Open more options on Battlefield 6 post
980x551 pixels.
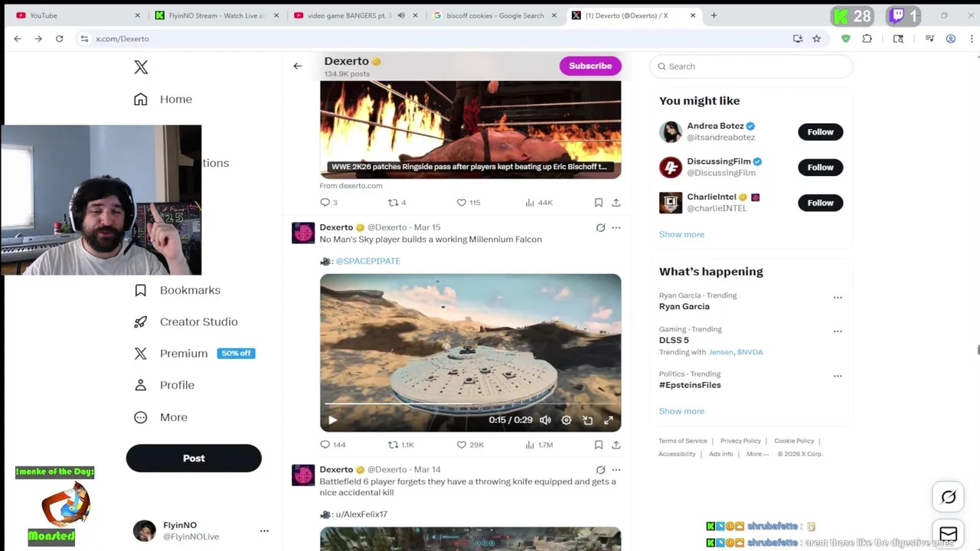(x=616, y=470)
